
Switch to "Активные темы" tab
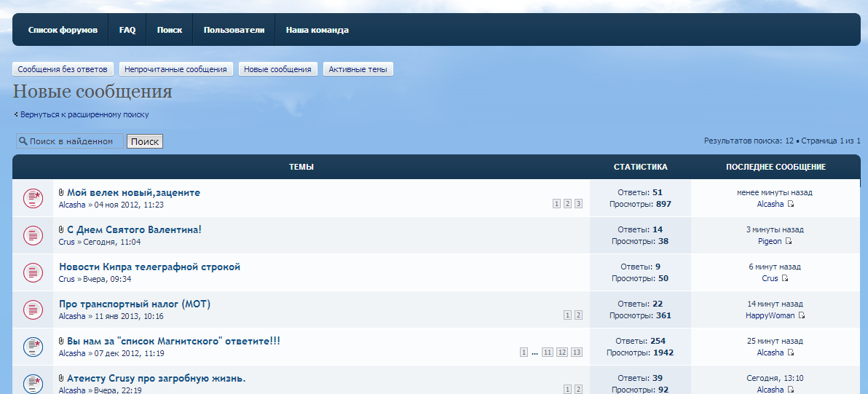coord(358,69)
